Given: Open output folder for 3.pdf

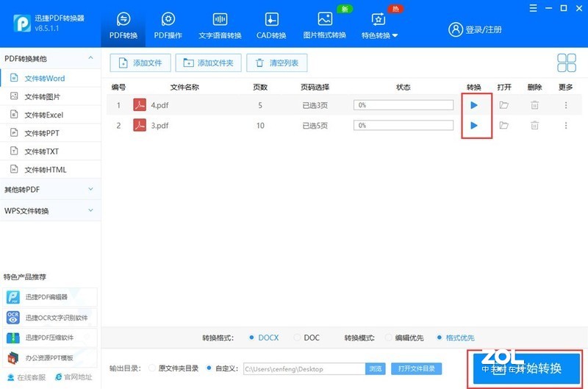Looking at the screenshot, I should click(503, 125).
